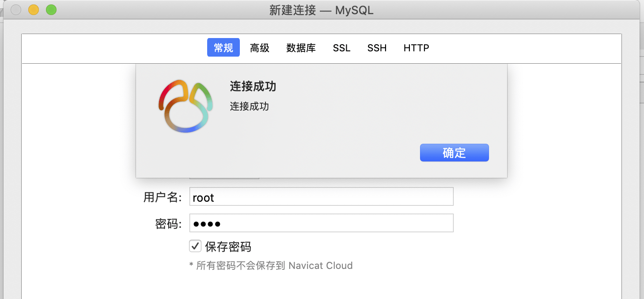The width and height of the screenshot is (644, 299).
Task: Focus the 密码 password field
Action: coord(322,223)
